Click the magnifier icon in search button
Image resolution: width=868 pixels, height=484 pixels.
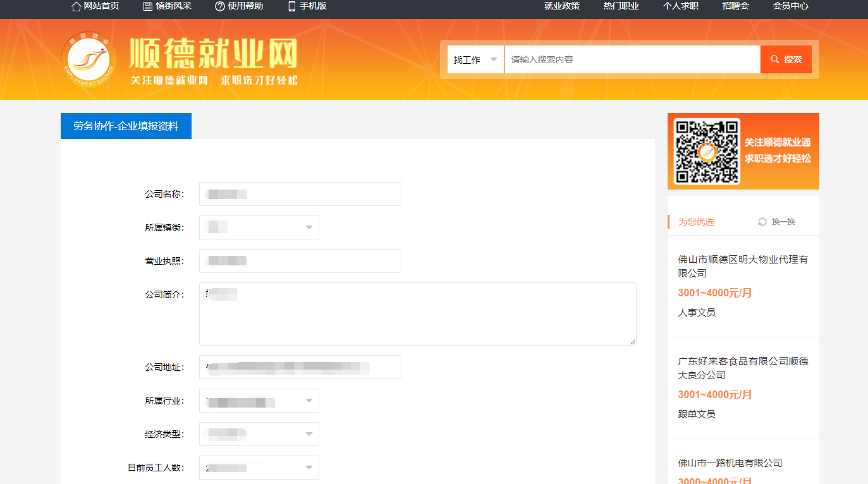pyautogui.click(x=774, y=59)
